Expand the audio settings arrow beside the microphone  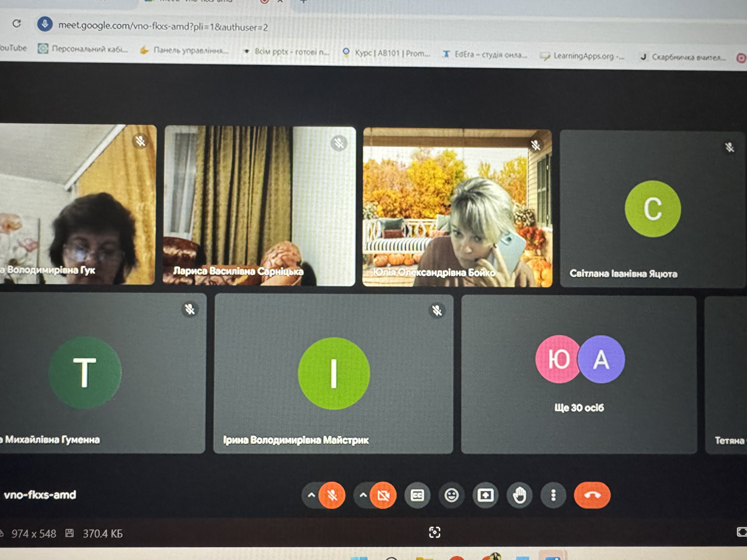coord(311,495)
